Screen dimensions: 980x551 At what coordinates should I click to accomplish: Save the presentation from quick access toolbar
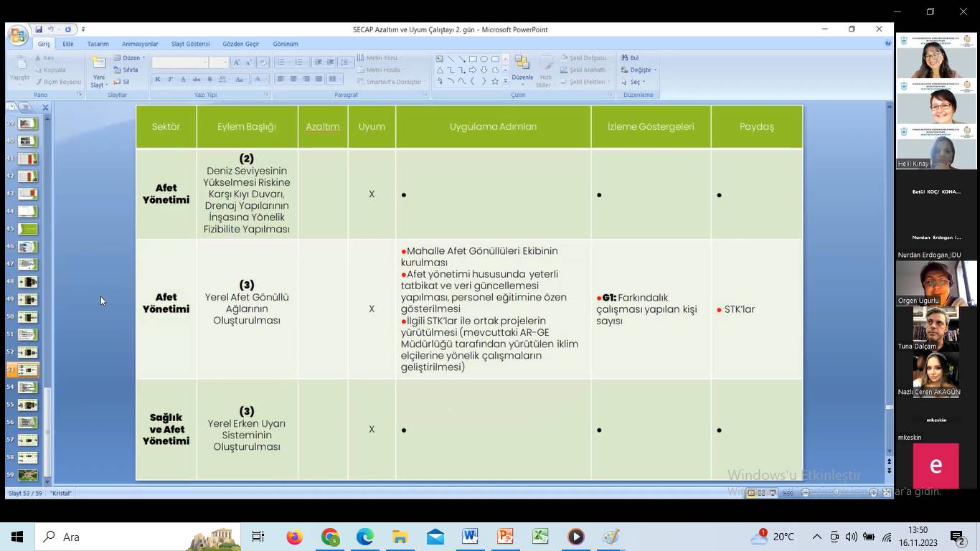coord(39,29)
